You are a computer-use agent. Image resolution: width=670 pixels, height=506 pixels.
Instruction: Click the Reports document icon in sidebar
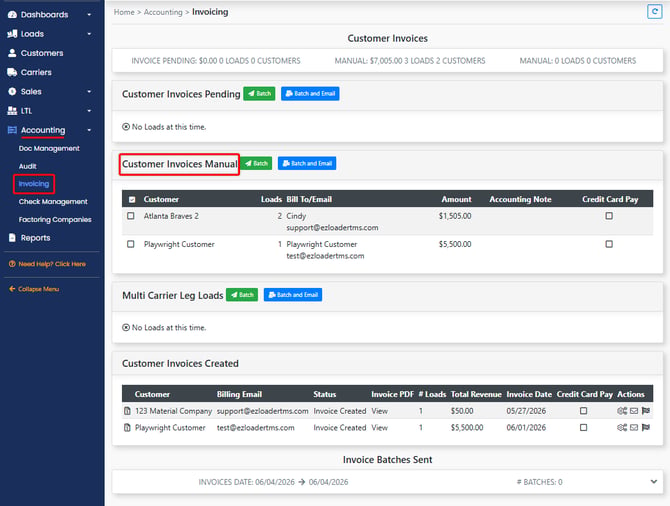point(12,238)
